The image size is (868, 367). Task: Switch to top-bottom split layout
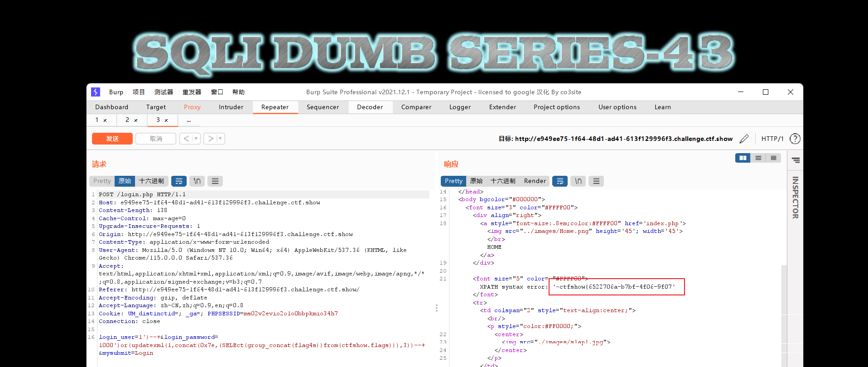click(x=758, y=158)
